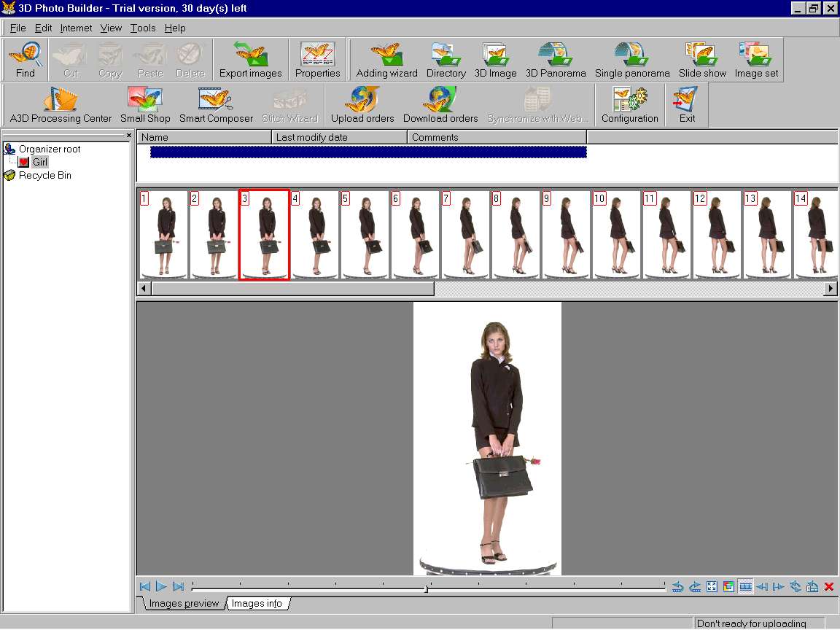Click the red X delete frame icon
Screen dimensions: 840x630
point(829,586)
